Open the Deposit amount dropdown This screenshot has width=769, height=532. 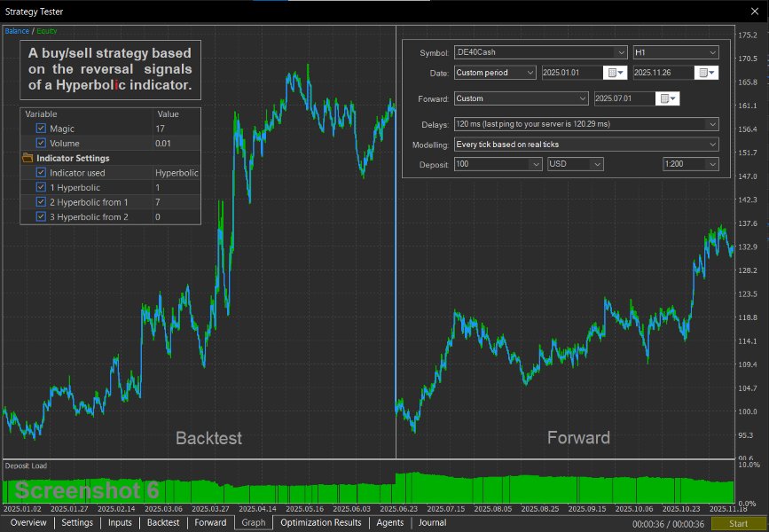498,164
